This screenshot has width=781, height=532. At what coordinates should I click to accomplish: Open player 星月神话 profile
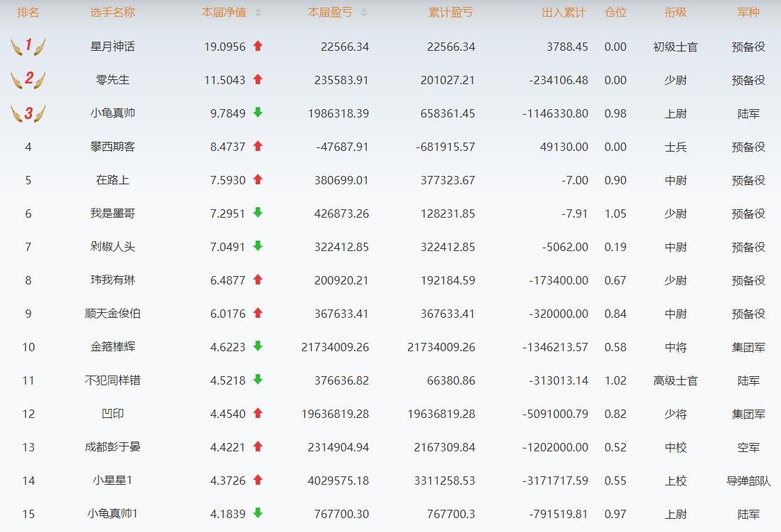113,47
